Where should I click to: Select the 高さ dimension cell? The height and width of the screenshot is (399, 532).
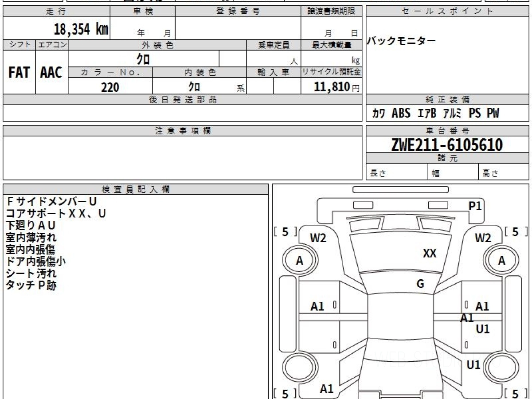[504, 172]
